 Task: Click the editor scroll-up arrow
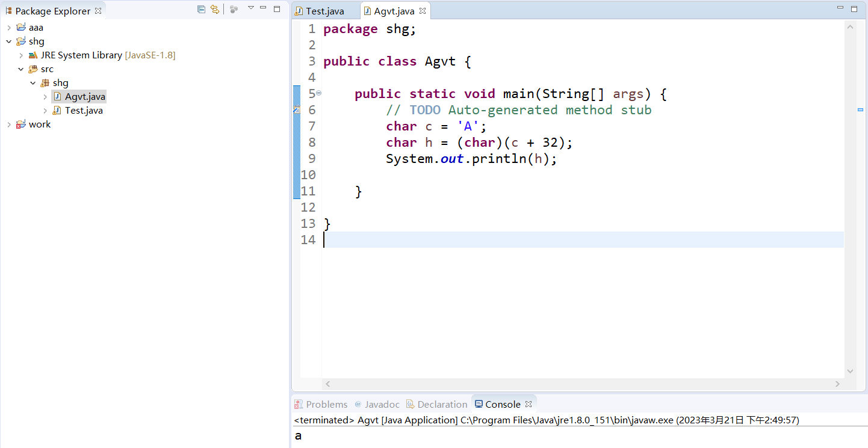(x=851, y=27)
